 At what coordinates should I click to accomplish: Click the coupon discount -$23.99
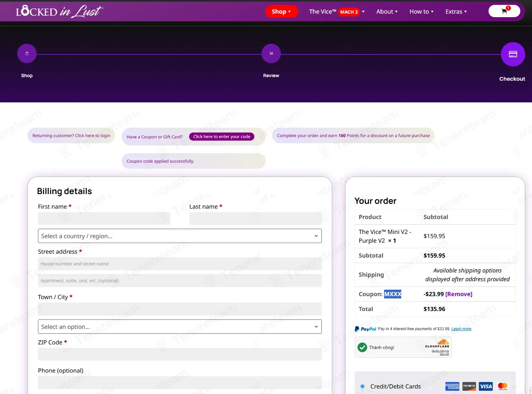[x=434, y=294]
